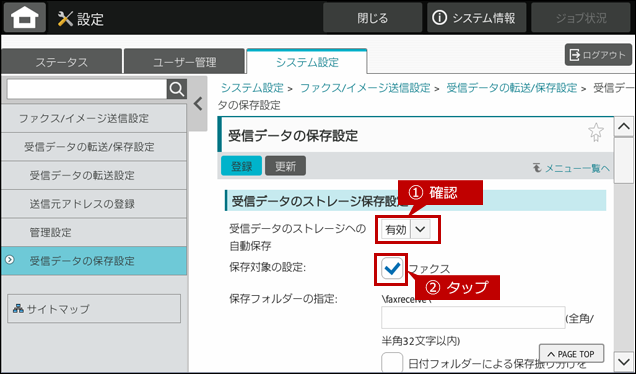The height and width of the screenshot is (374, 636).
Task: Click the scrollbar up arrow
Action: pyautogui.click(x=624, y=127)
